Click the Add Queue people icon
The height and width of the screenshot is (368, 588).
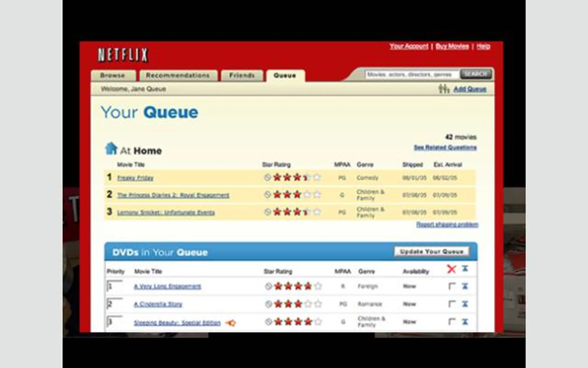tap(444, 89)
